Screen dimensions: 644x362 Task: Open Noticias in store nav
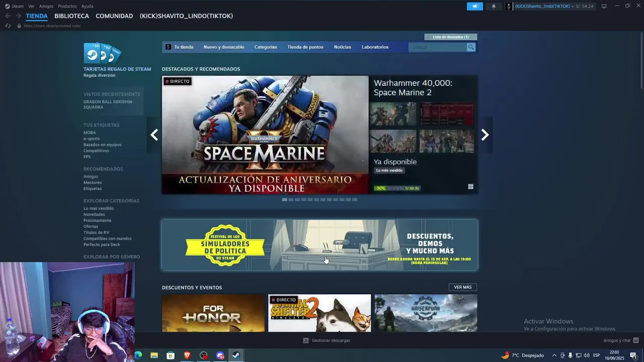pos(343,47)
